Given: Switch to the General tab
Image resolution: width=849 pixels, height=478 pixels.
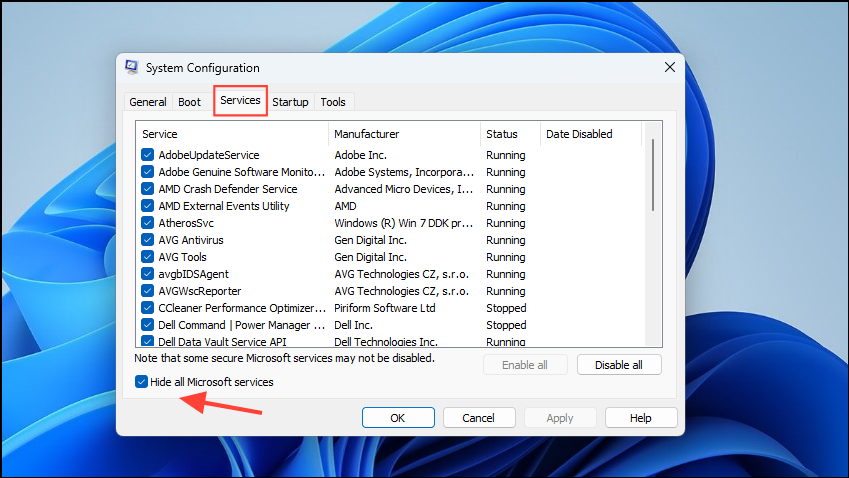Looking at the screenshot, I should [148, 102].
